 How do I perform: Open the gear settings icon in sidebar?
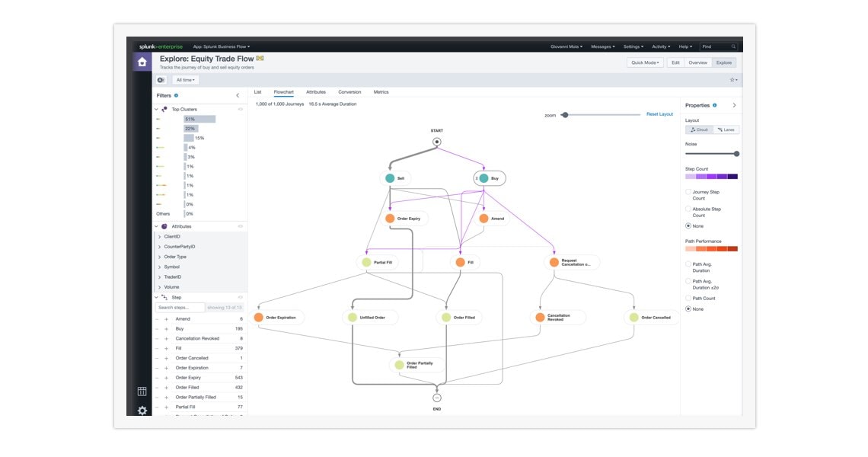[x=142, y=411]
